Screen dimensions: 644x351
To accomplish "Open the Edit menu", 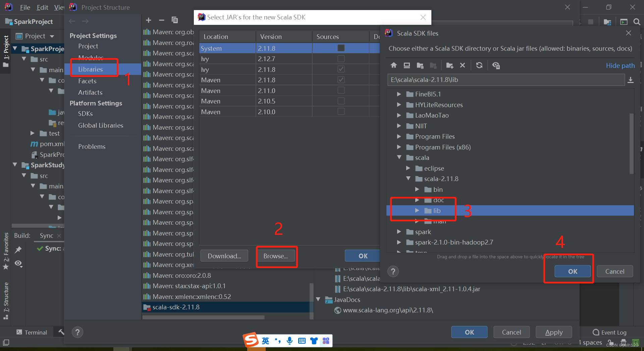I will [42, 7].
